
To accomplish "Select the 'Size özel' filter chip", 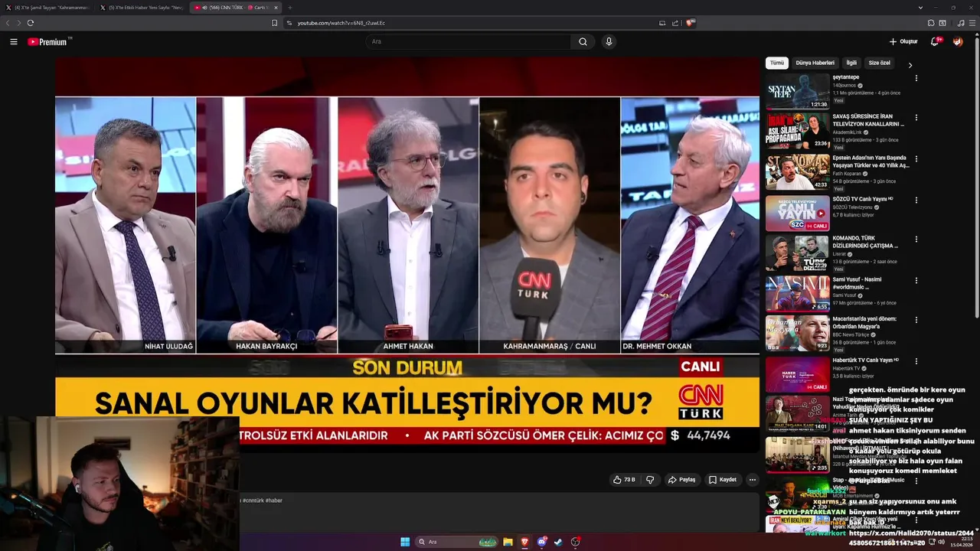I will [x=879, y=63].
